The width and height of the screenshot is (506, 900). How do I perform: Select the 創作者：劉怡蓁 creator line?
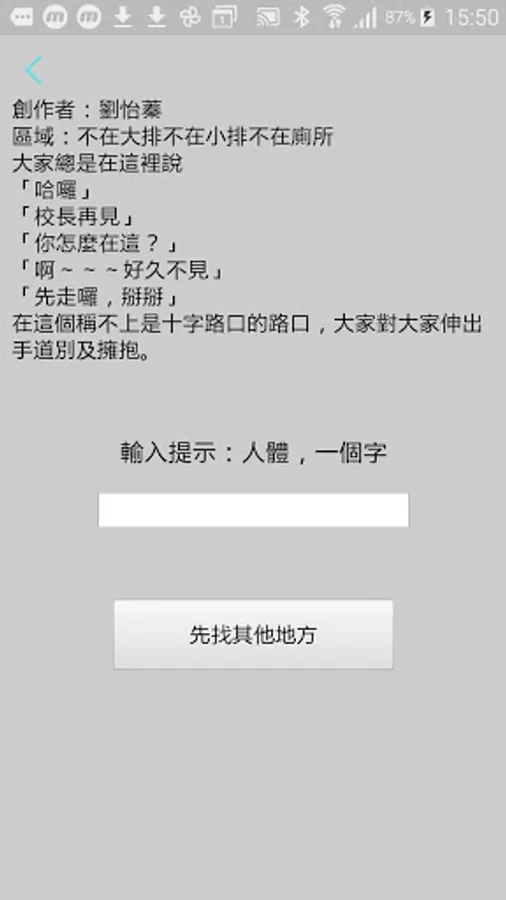click(x=87, y=109)
